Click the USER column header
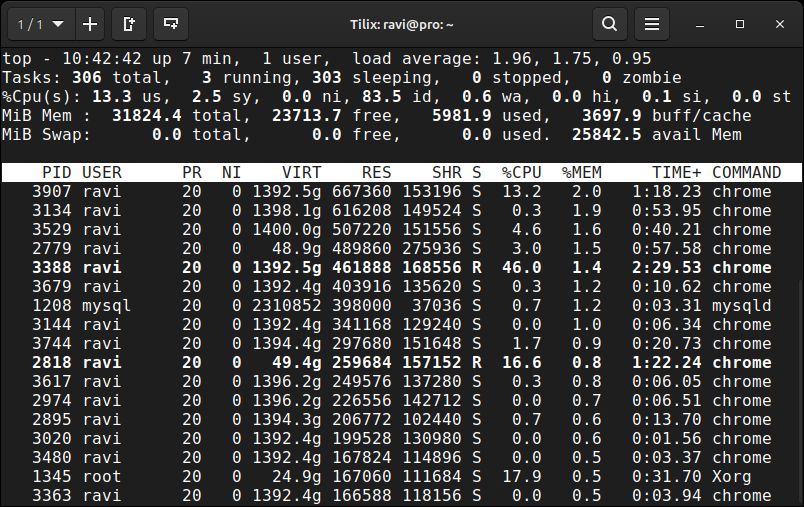The width and height of the screenshot is (804, 507). point(102,172)
